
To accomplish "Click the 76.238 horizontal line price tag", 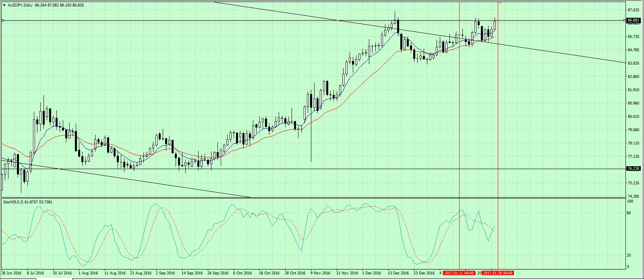I will (633, 169).
